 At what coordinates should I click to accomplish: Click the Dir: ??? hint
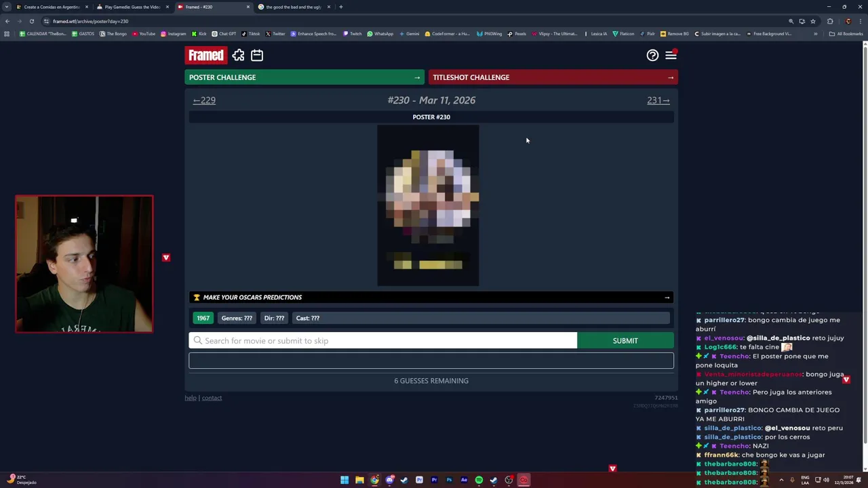pos(274,318)
